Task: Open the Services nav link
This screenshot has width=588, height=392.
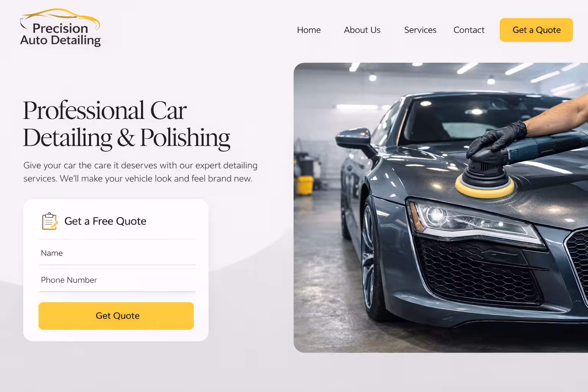Action: [x=420, y=30]
